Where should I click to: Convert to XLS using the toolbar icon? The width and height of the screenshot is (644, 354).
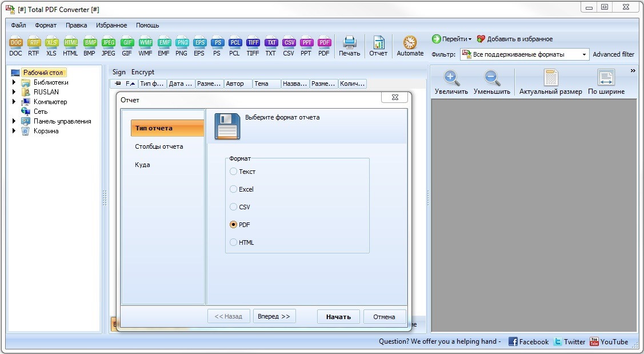51,46
